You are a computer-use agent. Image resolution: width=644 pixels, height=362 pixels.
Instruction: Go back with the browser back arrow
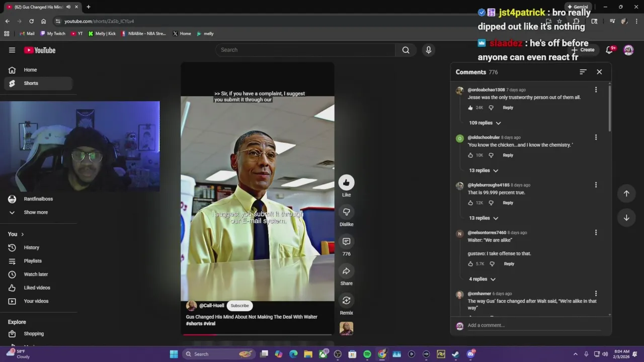tap(7, 21)
